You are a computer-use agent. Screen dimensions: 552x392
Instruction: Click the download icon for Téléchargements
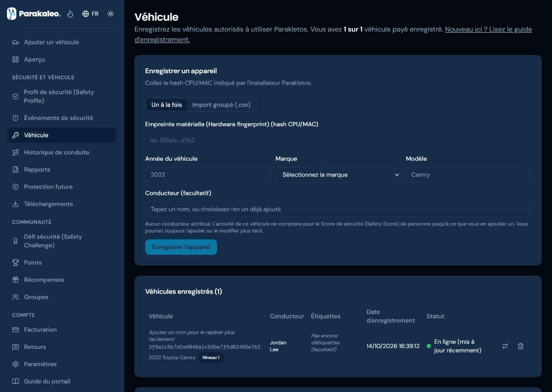(x=16, y=204)
